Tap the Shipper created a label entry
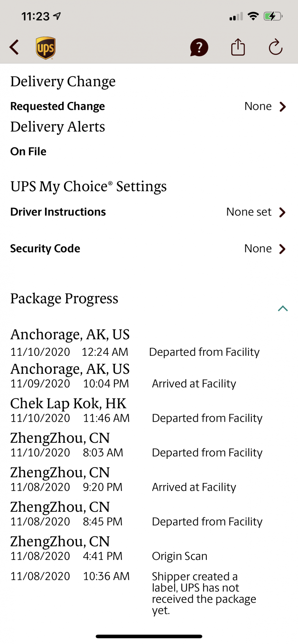Screen dimensions: 298x644 pyautogui.click(x=204, y=593)
